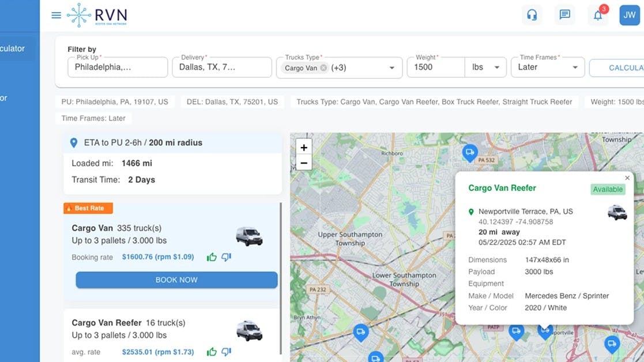Viewport: 644px width, 362px height.
Task: Open the hamburger navigation menu
Action: [x=56, y=15]
